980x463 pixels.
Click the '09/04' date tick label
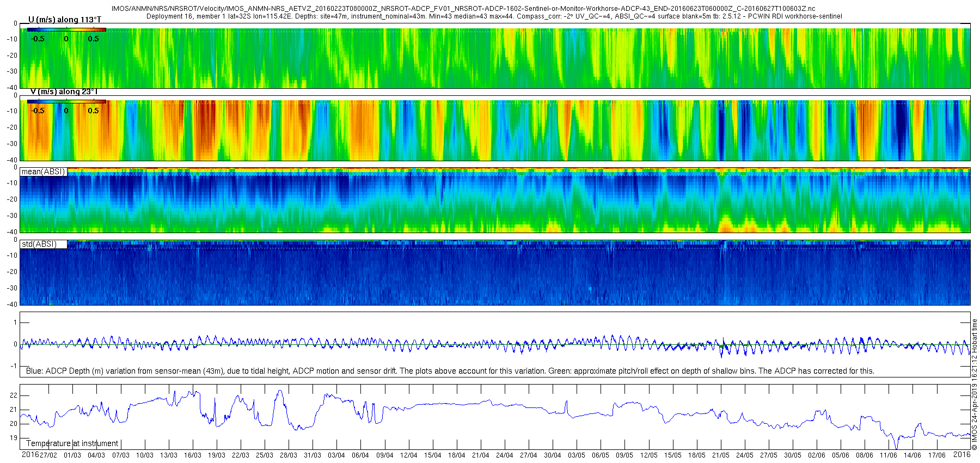(x=385, y=455)
